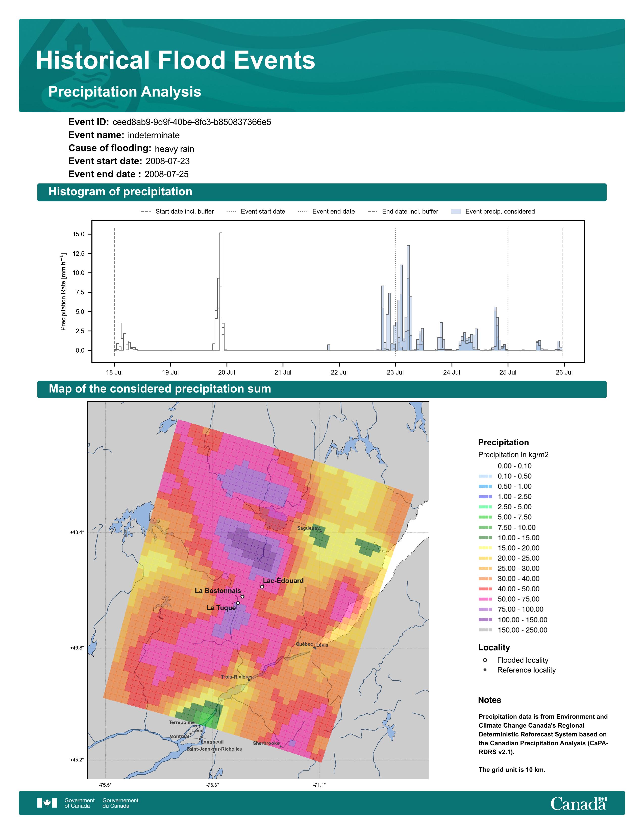Click the Histogram of precipitation header

coord(120,192)
